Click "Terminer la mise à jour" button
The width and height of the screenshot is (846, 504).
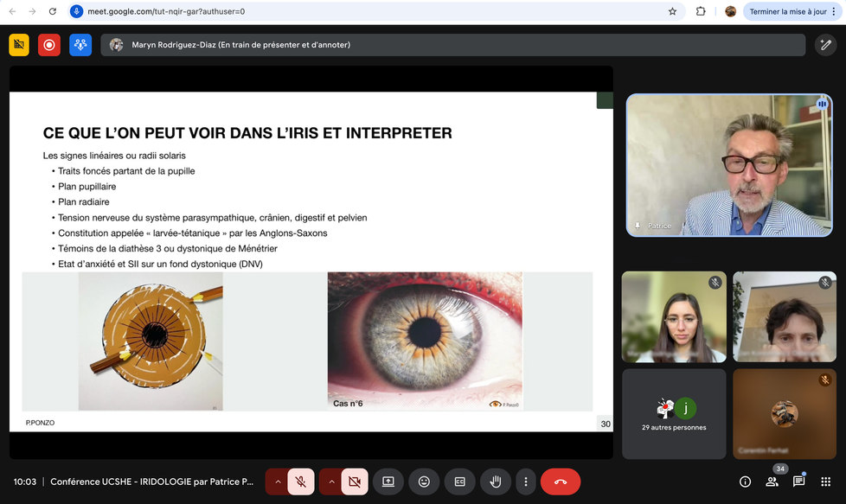pyautogui.click(x=788, y=11)
